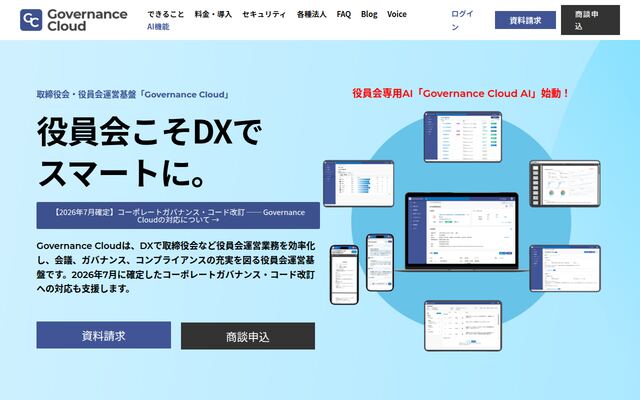Screen dimensions: 640x400
Task: Click the 役員会こそDXで headline text
Action: (x=149, y=132)
